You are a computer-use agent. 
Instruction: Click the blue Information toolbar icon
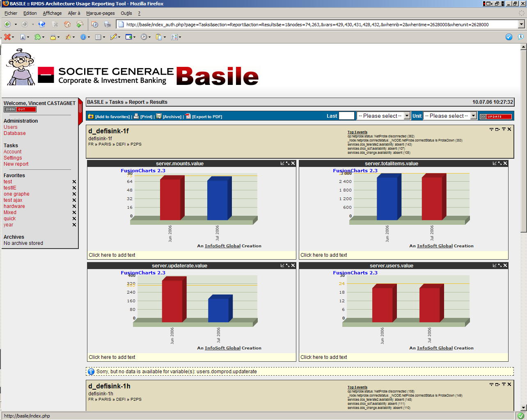pos(83,37)
